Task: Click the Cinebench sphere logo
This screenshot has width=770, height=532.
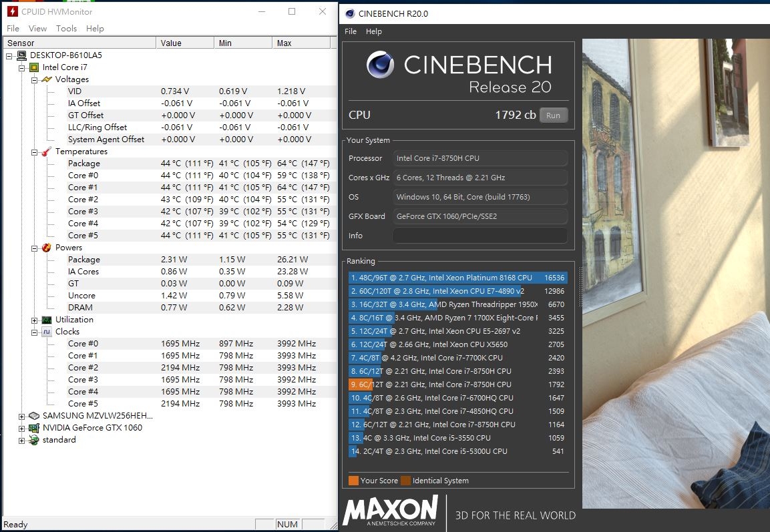Action: point(380,65)
